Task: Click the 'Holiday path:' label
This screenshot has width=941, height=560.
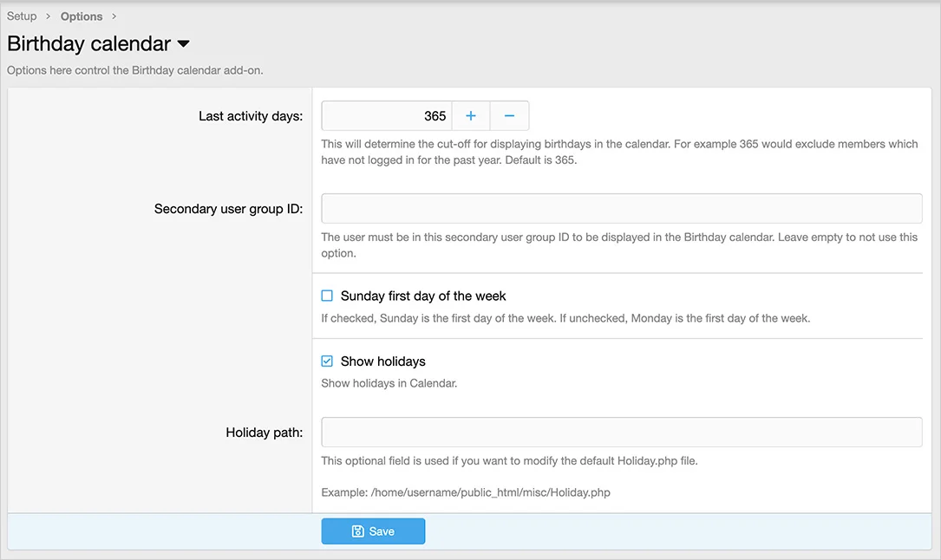Action: (264, 433)
